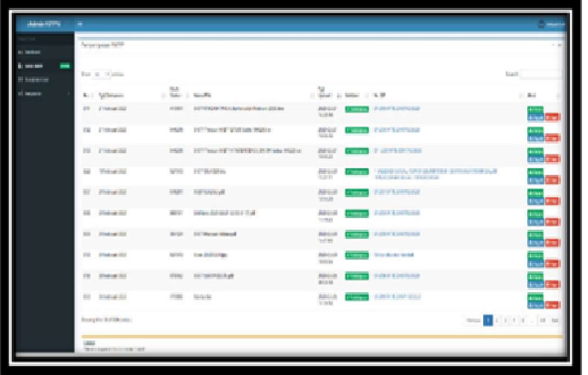Click the red delete button in first row
The width and height of the screenshot is (588, 375).
click(x=553, y=117)
